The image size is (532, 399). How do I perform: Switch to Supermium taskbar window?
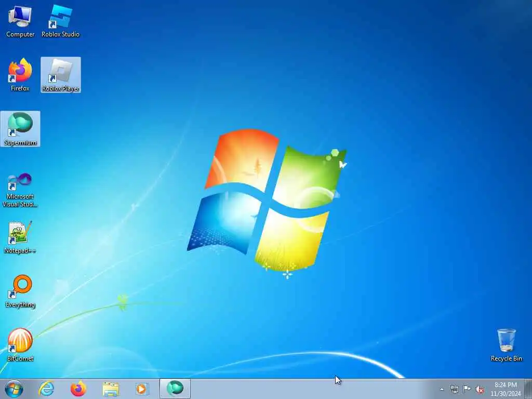pyautogui.click(x=175, y=389)
